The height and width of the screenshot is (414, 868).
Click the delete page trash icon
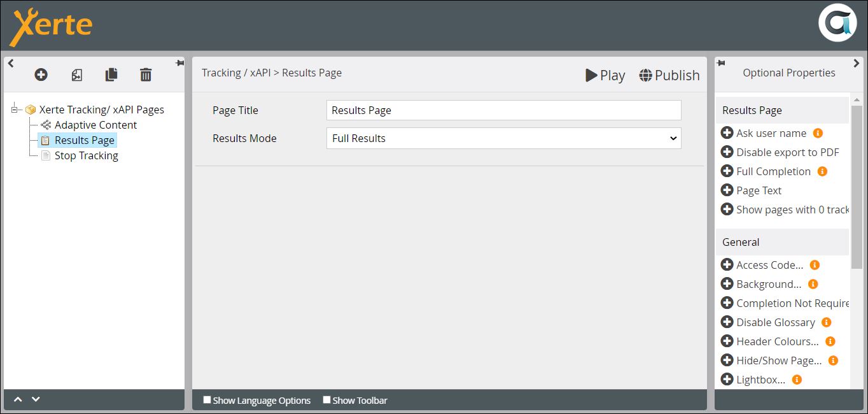coord(146,75)
